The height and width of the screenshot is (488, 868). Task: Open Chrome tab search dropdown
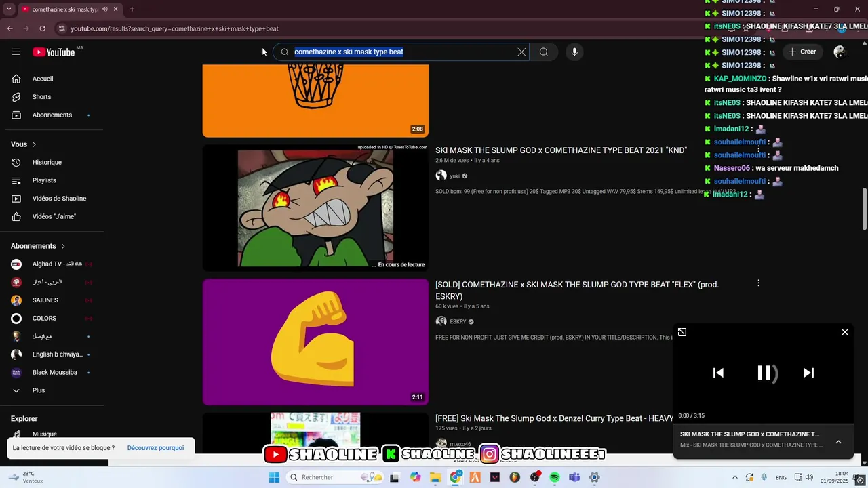point(9,9)
